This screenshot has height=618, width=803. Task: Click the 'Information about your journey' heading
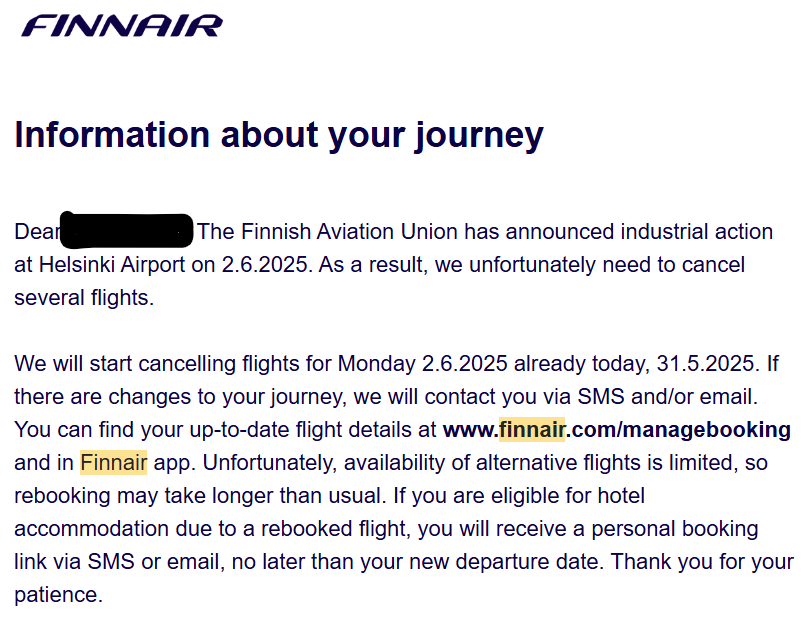tap(279, 136)
